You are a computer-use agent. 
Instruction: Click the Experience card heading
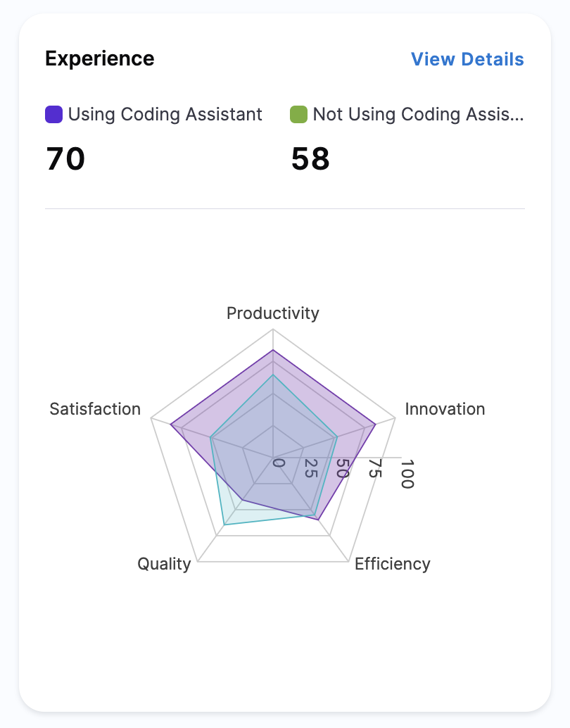(99, 58)
